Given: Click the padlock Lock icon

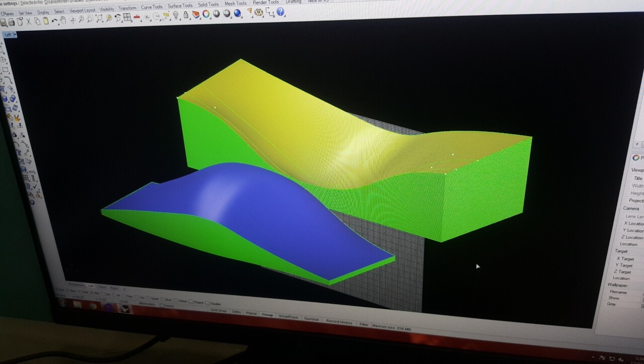Looking at the screenshot, I should coord(186,15).
